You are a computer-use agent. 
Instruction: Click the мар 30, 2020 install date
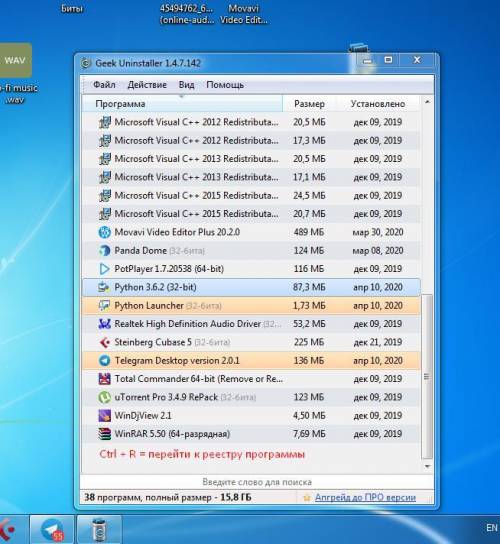click(x=378, y=232)
